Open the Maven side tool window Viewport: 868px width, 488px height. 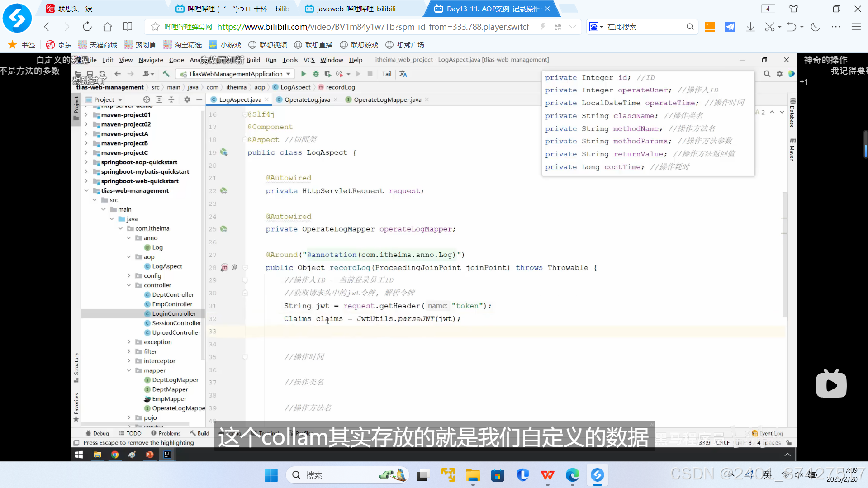(x=792, y=150)
